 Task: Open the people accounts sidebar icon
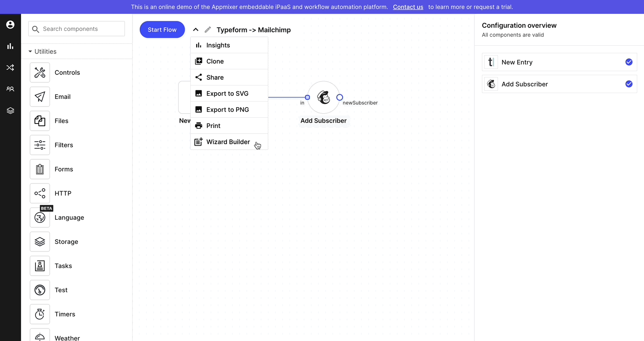pos(10,89)
